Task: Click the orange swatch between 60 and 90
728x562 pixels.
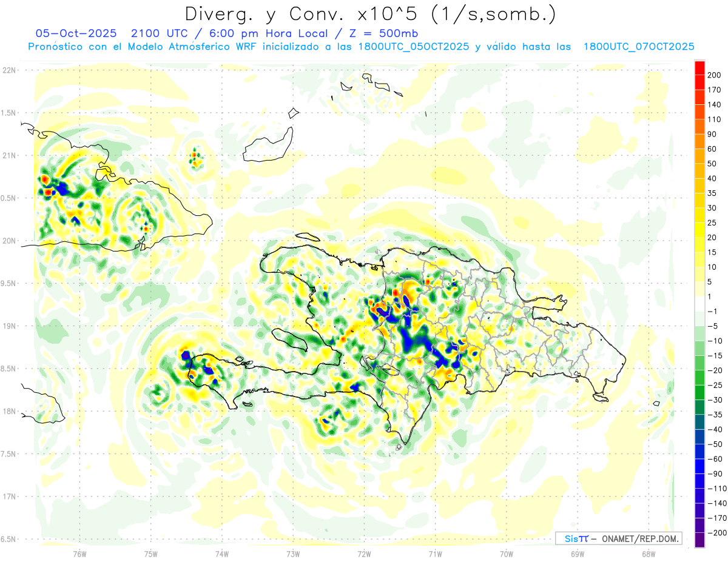Action: (700, 142)
